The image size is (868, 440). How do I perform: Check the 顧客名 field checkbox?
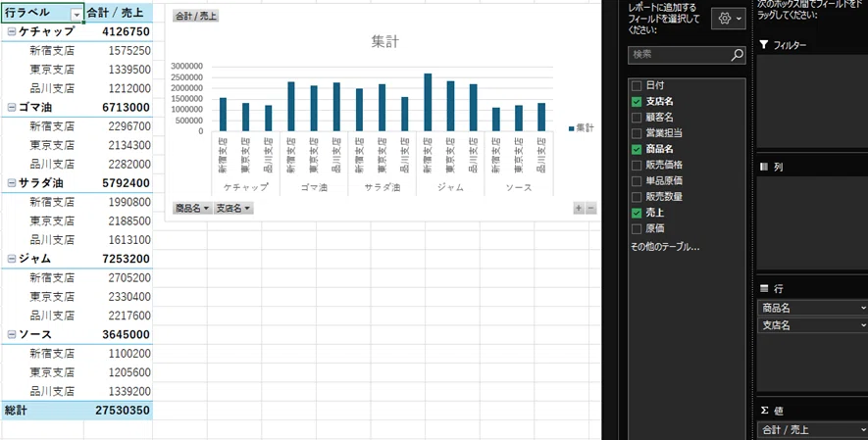[637, 118]
